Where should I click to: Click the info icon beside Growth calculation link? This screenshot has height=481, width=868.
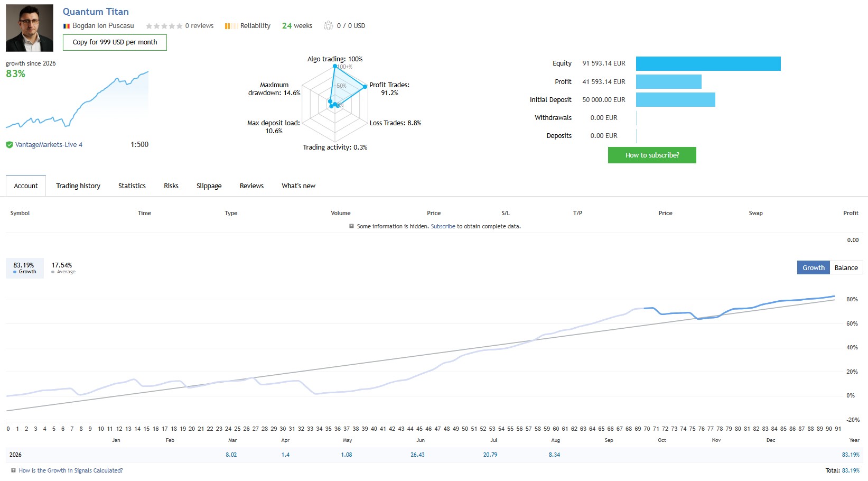(13, 470)
